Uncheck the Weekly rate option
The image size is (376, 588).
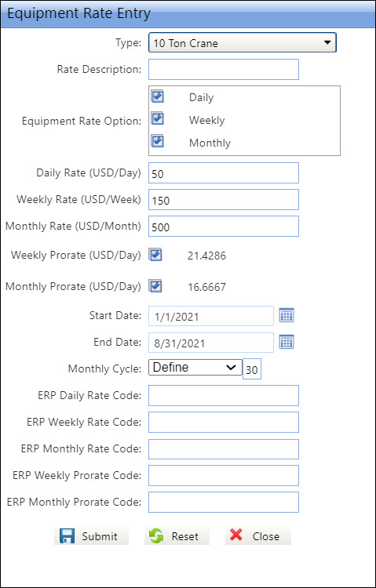tap(158, 119)
